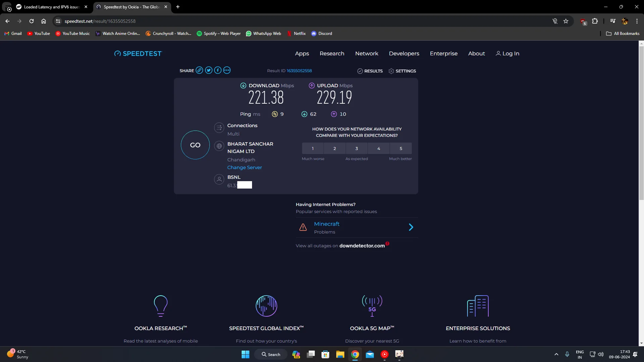The image size is (644, 362).
Task: Open Chrome three-dot menu
Action: pyautogui.click(x=637, y=21)
